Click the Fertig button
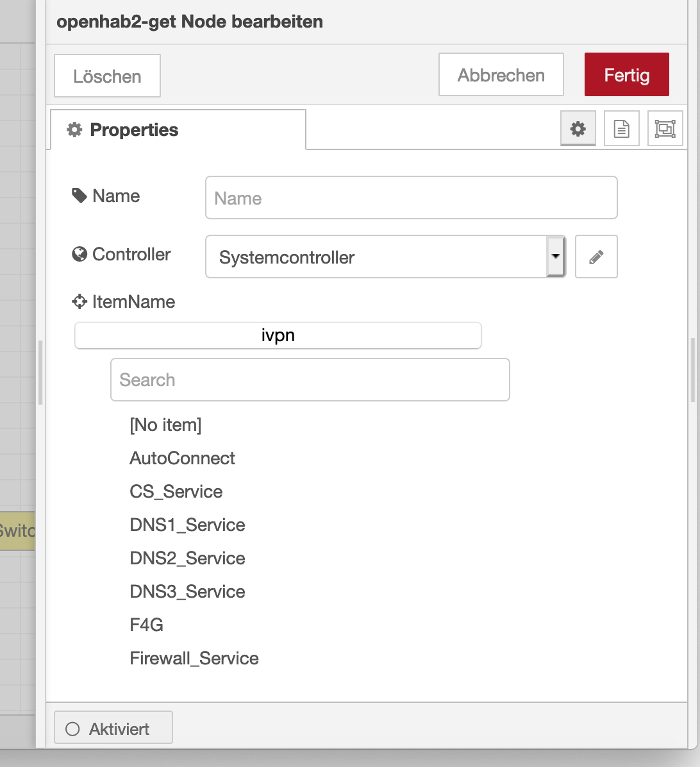This screenshot has width=700, height=767. [x=626, y=75]
